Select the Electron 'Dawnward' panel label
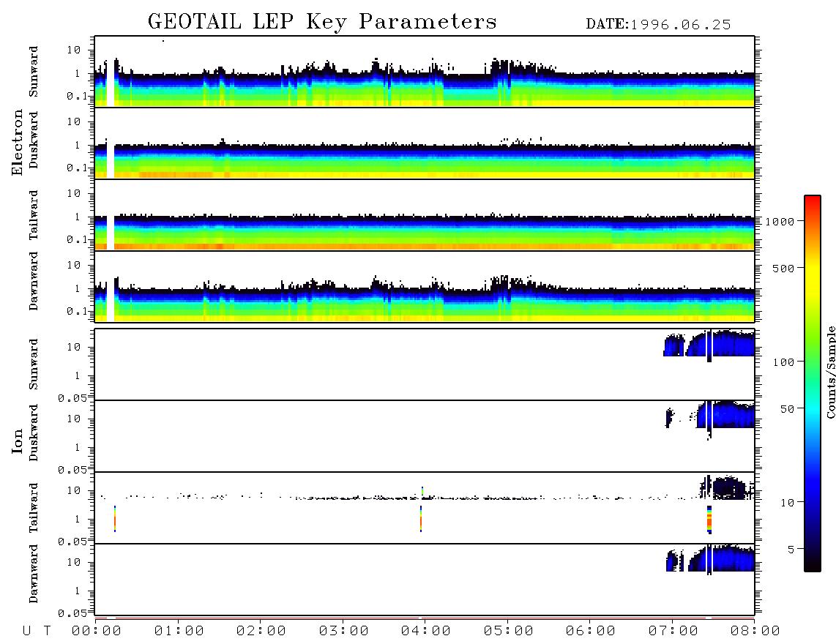The height and width of the screenshot is (644, 836). 34,282
